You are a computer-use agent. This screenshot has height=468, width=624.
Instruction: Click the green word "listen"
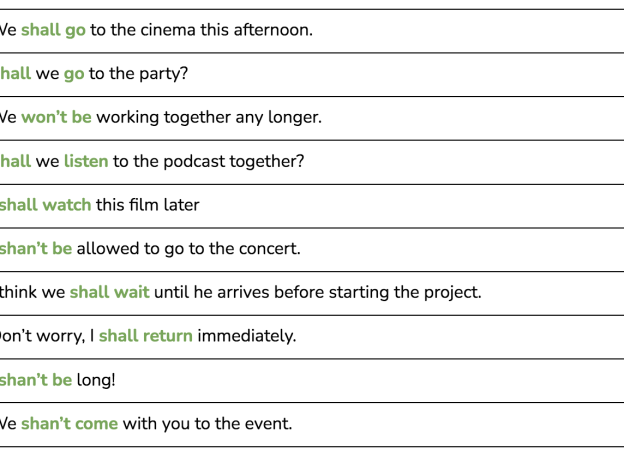point(86,161)
